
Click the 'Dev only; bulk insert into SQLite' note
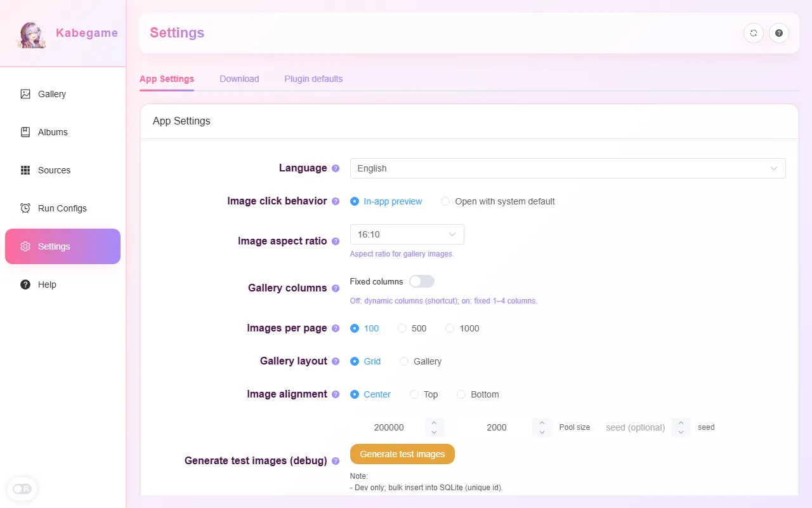coord(426,488)
